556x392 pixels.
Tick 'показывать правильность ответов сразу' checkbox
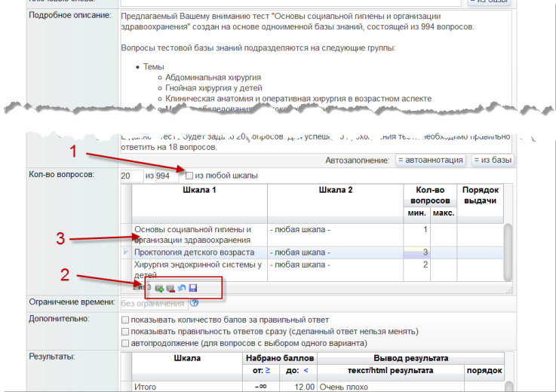click(124, 332)
